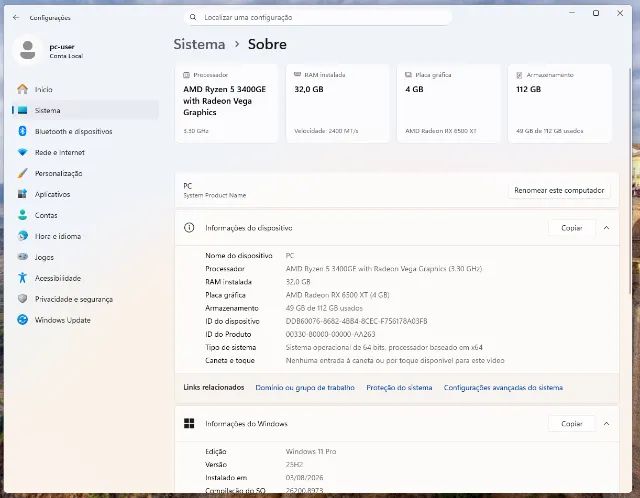640x498 pixels.
Task: Click the pc-user account name
Action: (x=62, y=47)
